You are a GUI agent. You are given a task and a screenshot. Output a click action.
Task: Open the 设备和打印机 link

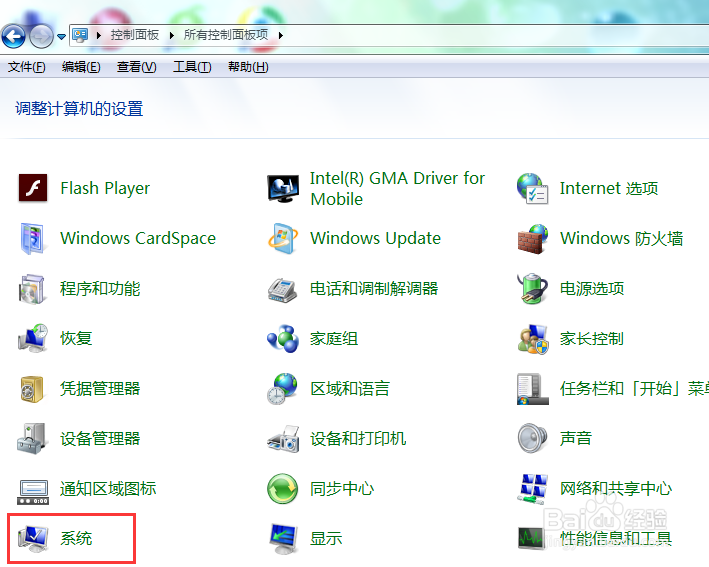click(x=358, y=439)
